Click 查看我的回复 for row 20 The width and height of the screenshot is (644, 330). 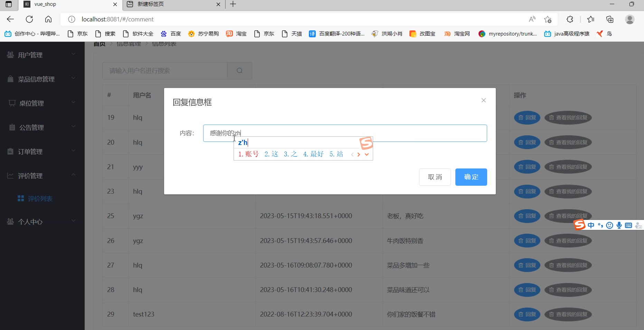(x=568, y=143)
